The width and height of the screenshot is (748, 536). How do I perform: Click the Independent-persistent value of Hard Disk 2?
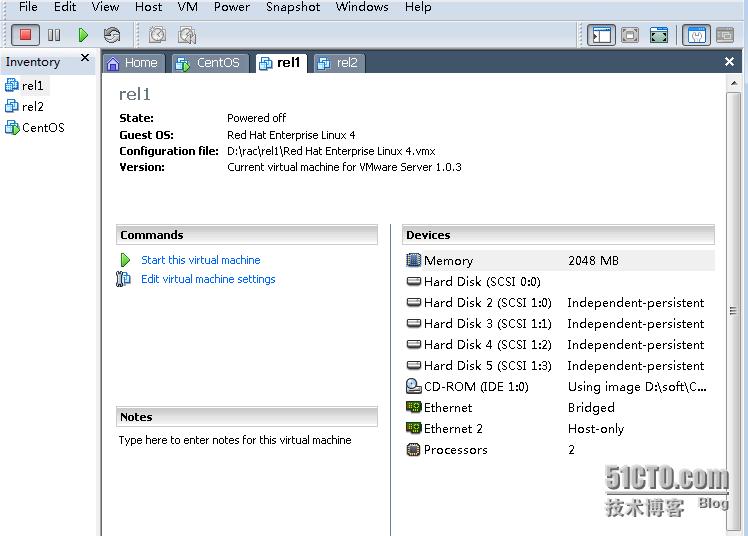click(635, 302)
